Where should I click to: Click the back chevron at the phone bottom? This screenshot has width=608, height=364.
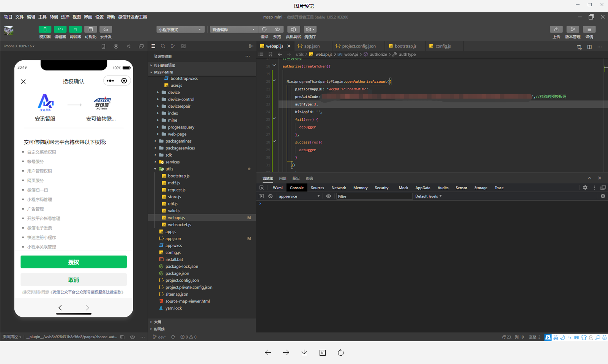(x=60, y=308)
